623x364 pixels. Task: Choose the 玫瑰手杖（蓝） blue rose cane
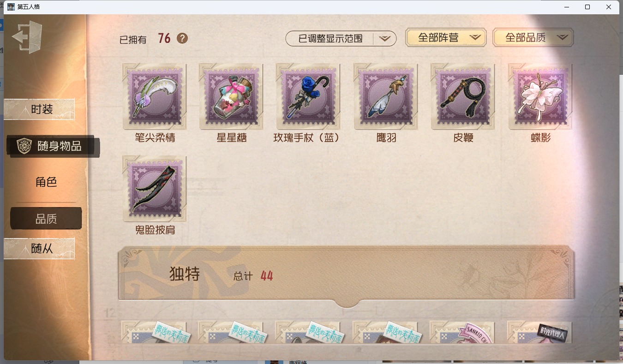click(308, 96)
